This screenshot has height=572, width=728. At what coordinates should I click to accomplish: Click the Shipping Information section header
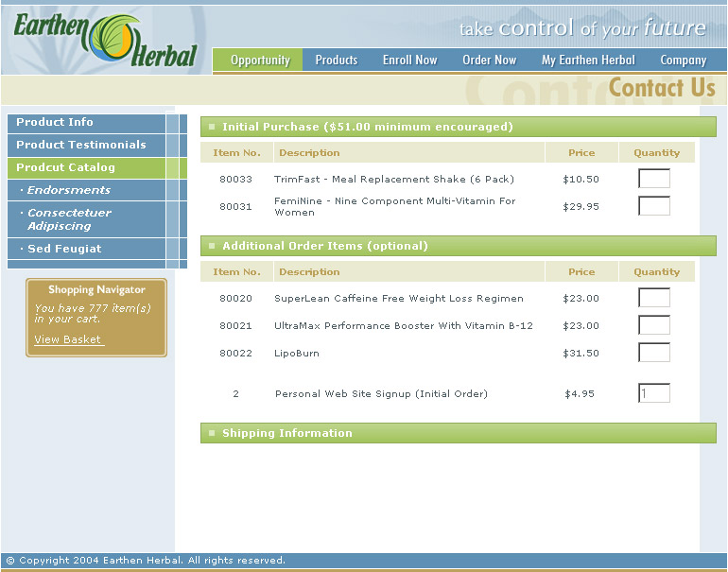point(459,433)
